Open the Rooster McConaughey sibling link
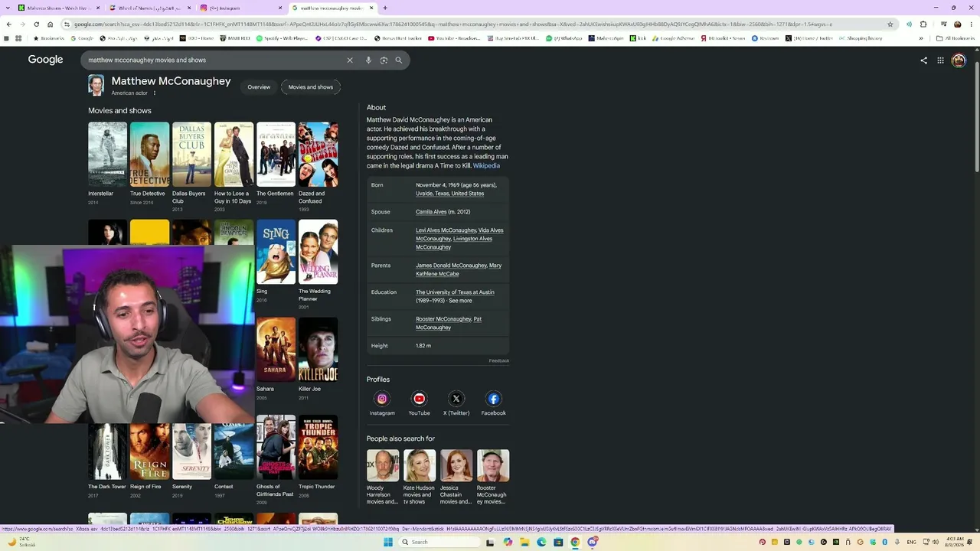 point(443,319)
